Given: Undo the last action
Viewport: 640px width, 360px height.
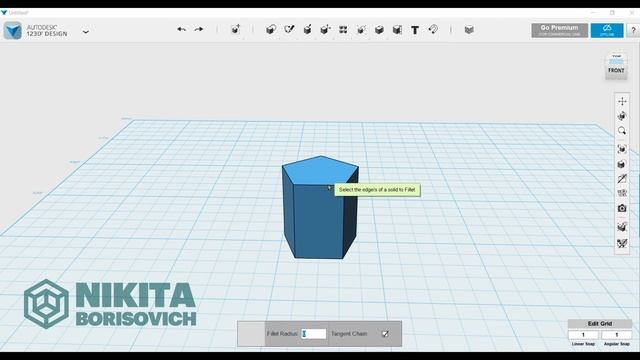Looking at the screenshot, I should coord(182,29).
